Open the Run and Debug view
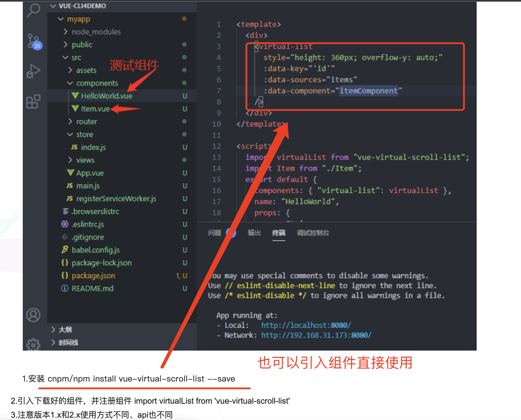 pos(33,71)
